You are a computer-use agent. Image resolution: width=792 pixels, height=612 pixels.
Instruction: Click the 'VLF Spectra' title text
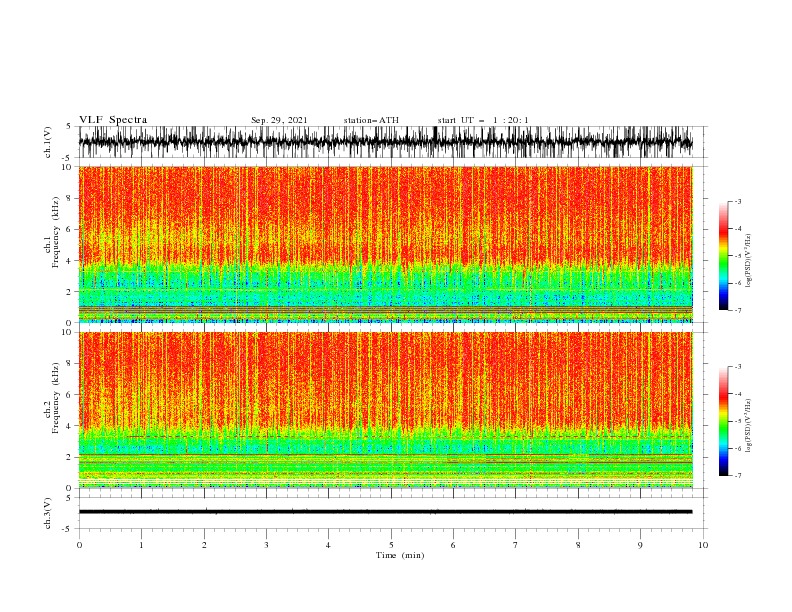pyautogui.click(x=113, y=120)
